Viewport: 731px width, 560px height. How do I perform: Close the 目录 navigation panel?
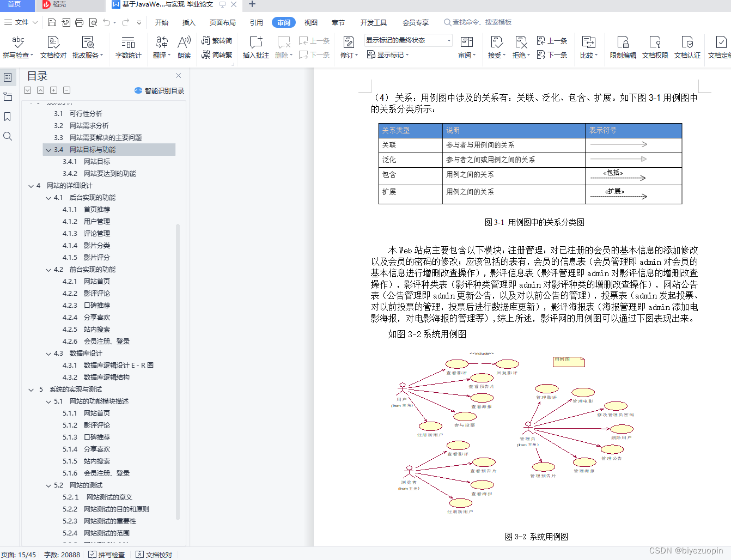[178, 75]
